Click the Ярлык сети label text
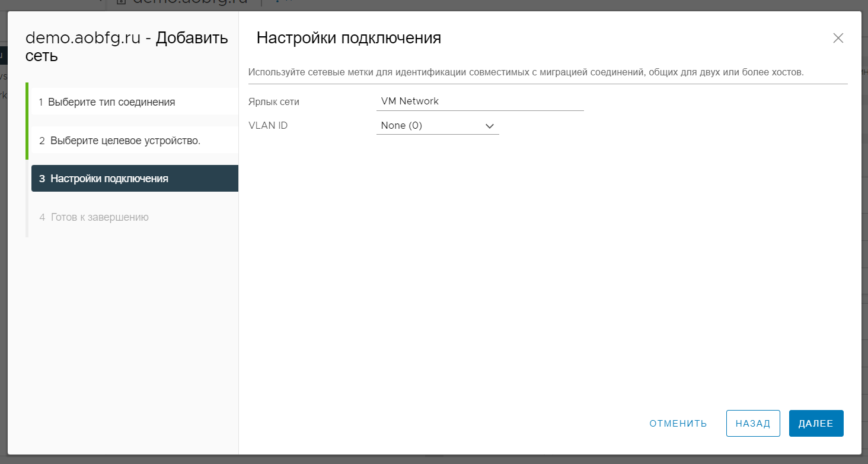This screenshot has width=868, height=464. click(x=274, y=101)
